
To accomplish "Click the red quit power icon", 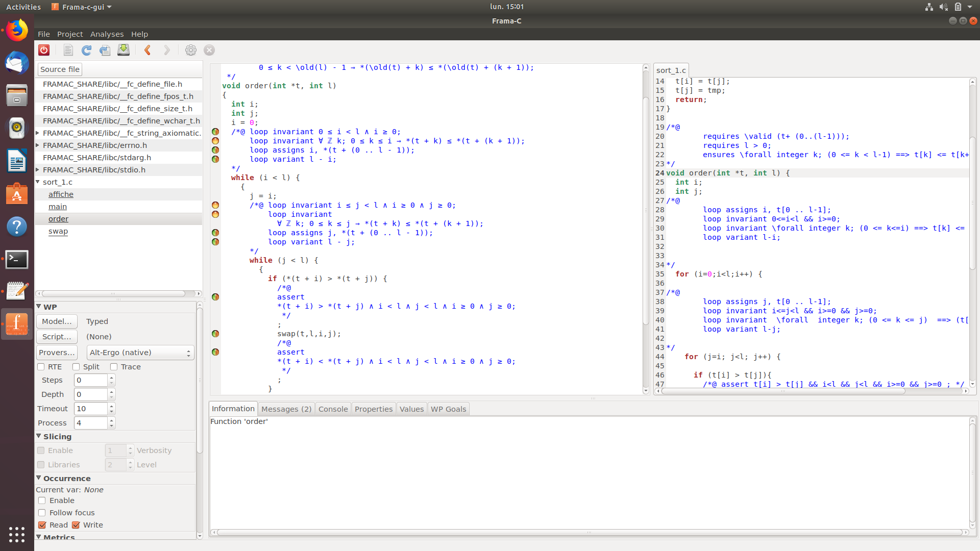I will tap(44, 50).
